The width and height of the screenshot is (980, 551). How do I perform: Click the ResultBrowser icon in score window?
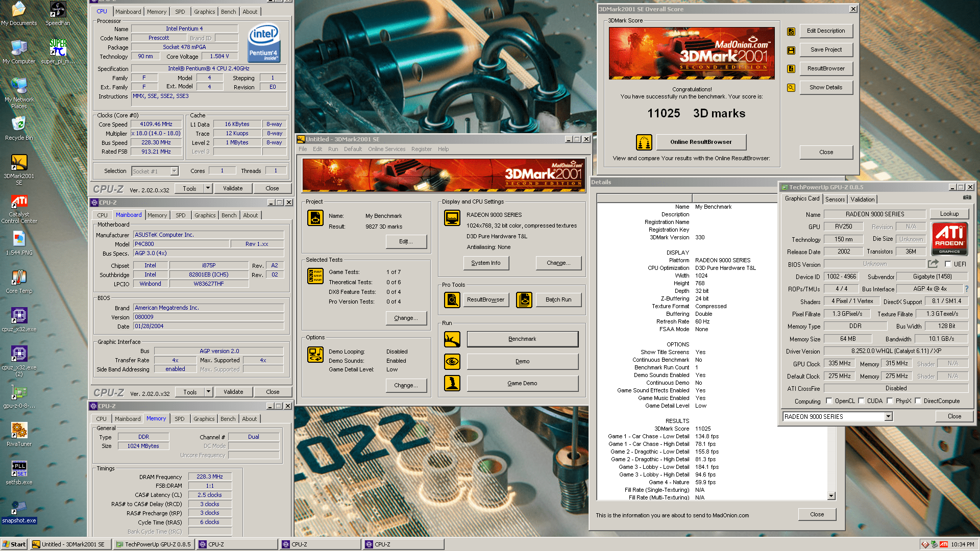point(791,69)
